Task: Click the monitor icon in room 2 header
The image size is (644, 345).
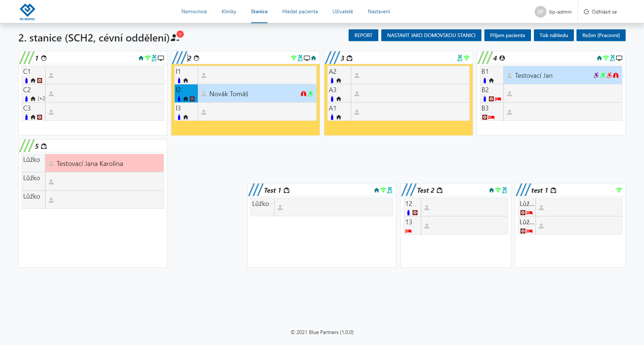Action: coord(307,58)
